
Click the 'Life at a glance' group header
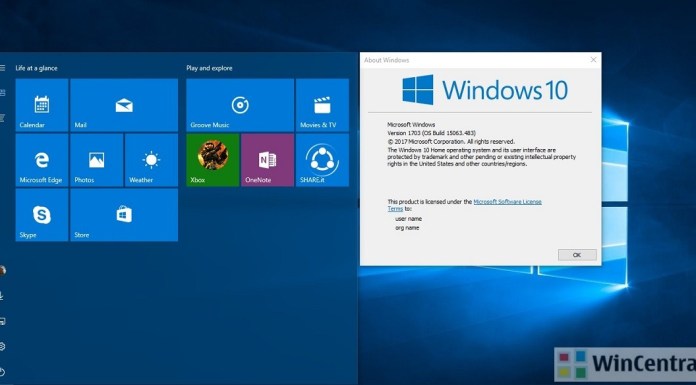coord(36,68)
